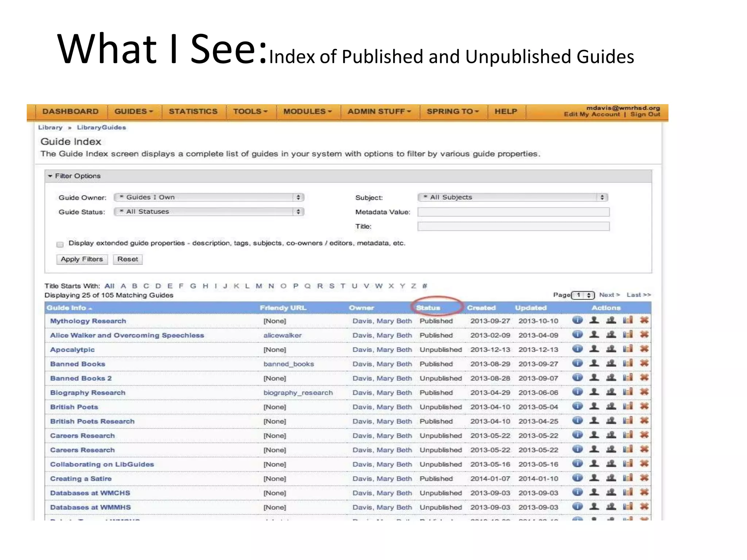Open the Alice Walker and Overcoming Speechless guide

[127, 335]
